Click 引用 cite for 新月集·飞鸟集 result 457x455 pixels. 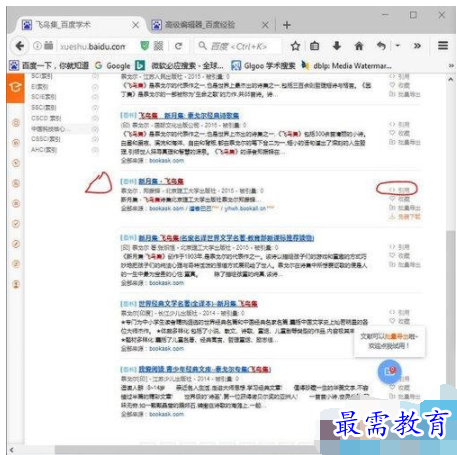click(x=399, y=190)
